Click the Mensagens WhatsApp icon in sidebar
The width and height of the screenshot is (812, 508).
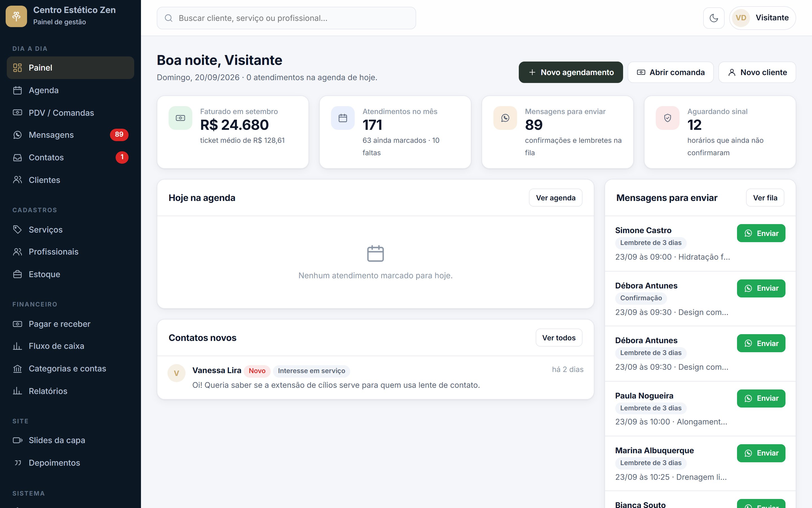tap(17, 135)
